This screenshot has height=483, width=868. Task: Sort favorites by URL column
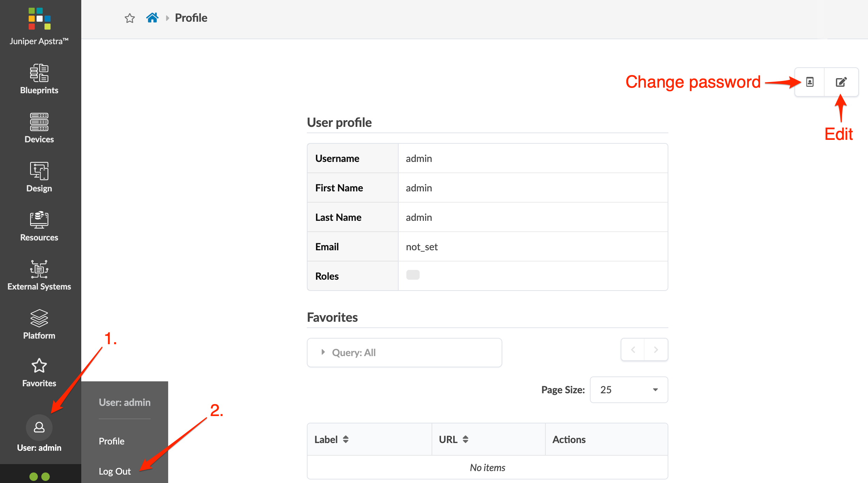pyautogui.click(x=454, y=439)
